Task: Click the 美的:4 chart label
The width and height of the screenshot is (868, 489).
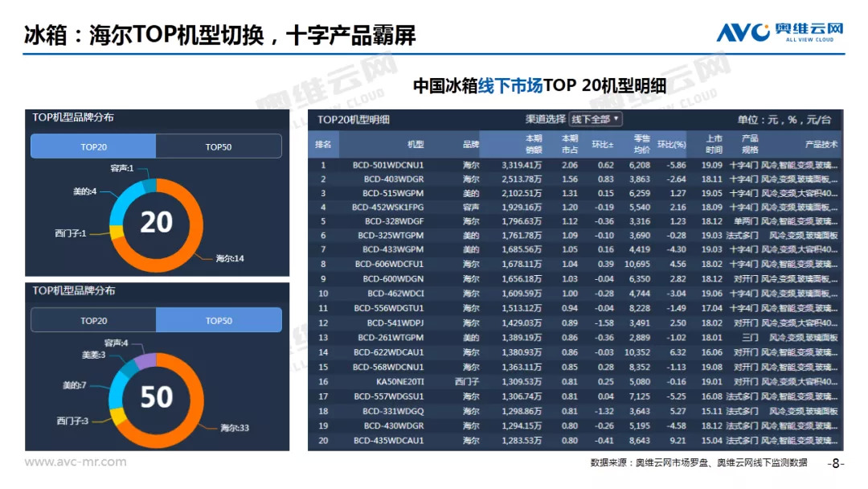Action: click(x=84, y=191)
